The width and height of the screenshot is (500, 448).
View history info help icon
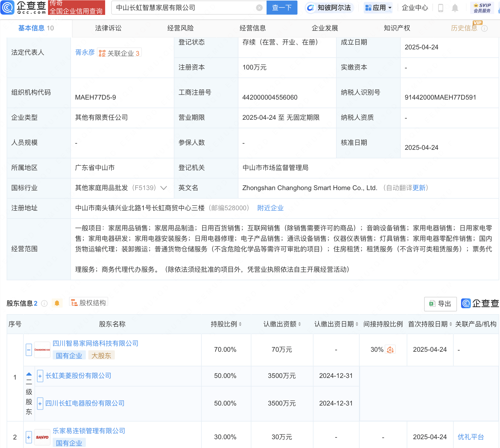[484, 28]
